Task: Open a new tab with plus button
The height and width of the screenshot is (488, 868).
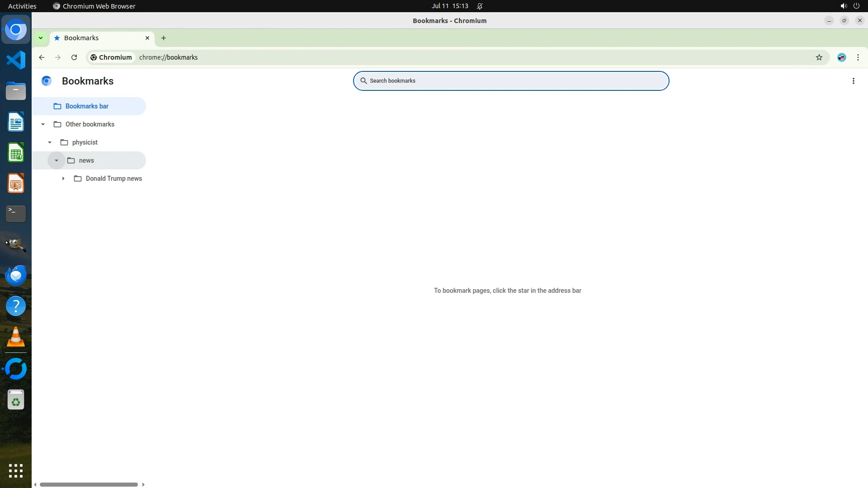Action: [164, 38]
